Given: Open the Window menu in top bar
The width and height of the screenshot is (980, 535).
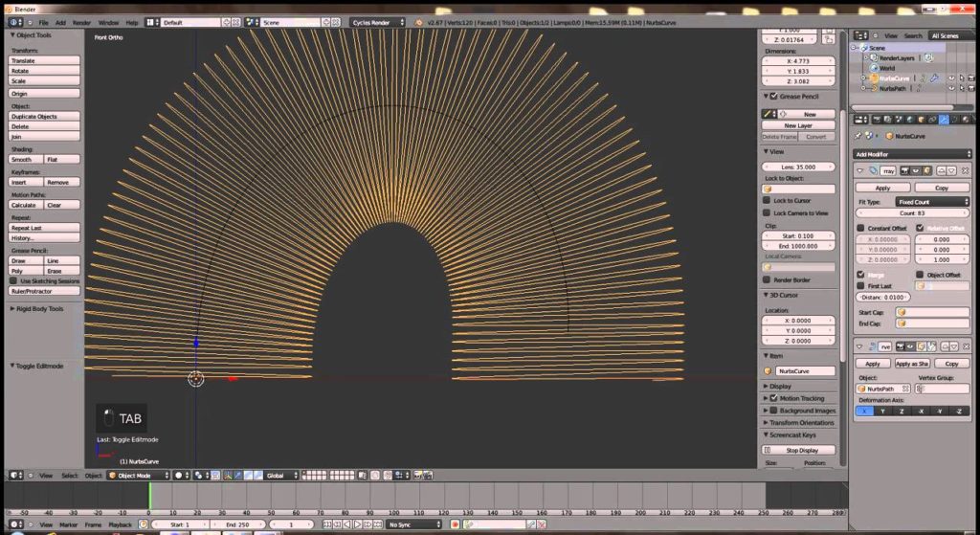Looking at the screenshot, I should click(x=108, y=22).
